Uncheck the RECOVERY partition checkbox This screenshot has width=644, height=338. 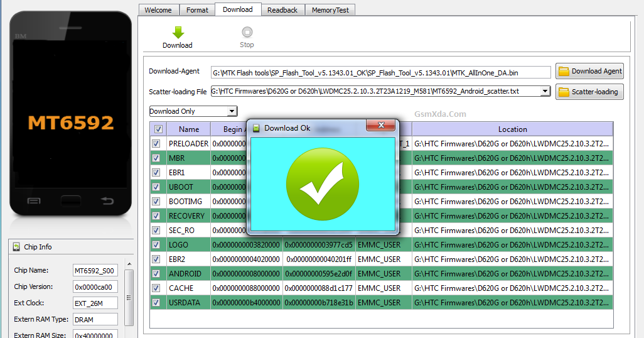click(156, 215)
